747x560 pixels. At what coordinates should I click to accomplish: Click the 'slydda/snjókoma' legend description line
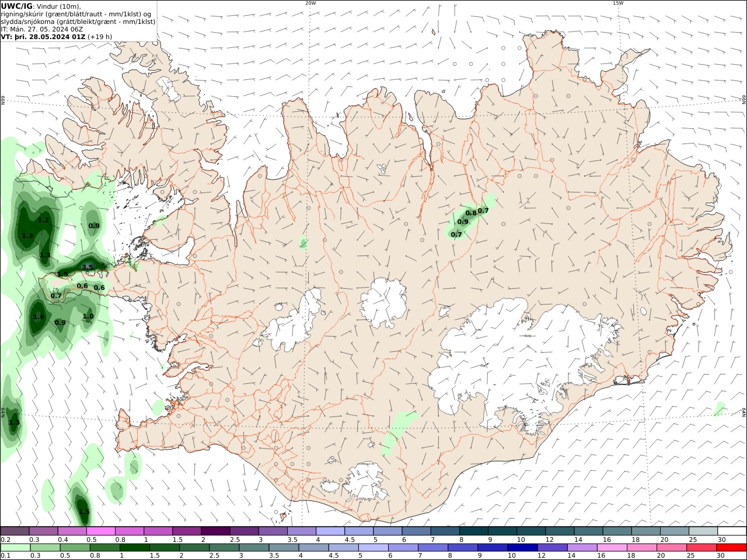coord(78,22)
